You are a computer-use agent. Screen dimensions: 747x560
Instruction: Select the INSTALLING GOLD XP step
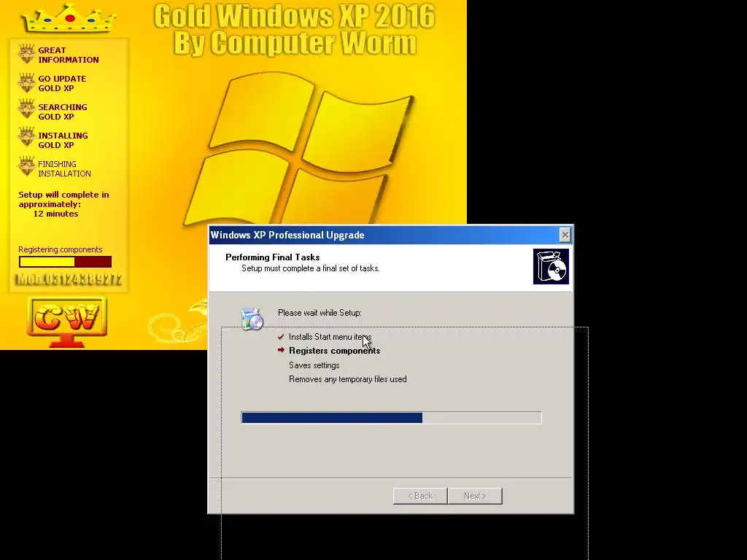63,140
